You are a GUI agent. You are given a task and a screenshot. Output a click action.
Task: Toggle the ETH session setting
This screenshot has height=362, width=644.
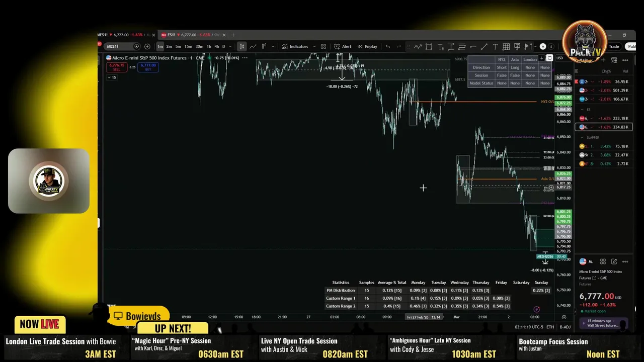(550, 327)
